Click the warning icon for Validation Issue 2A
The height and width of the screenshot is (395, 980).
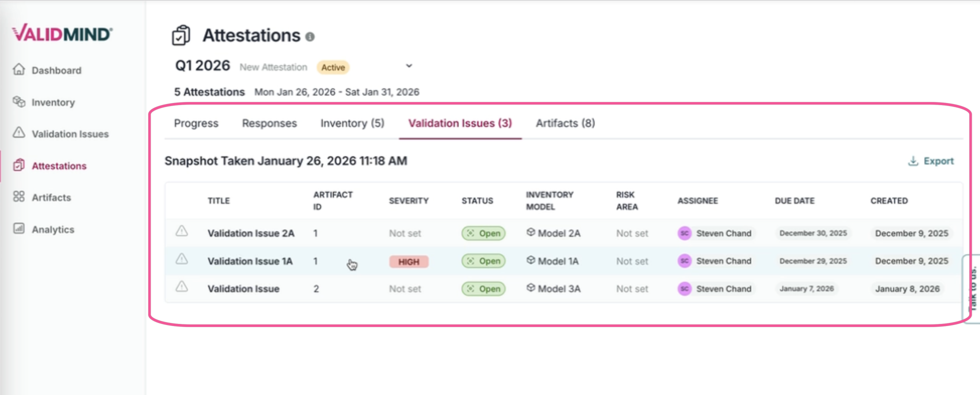point(182,231)
